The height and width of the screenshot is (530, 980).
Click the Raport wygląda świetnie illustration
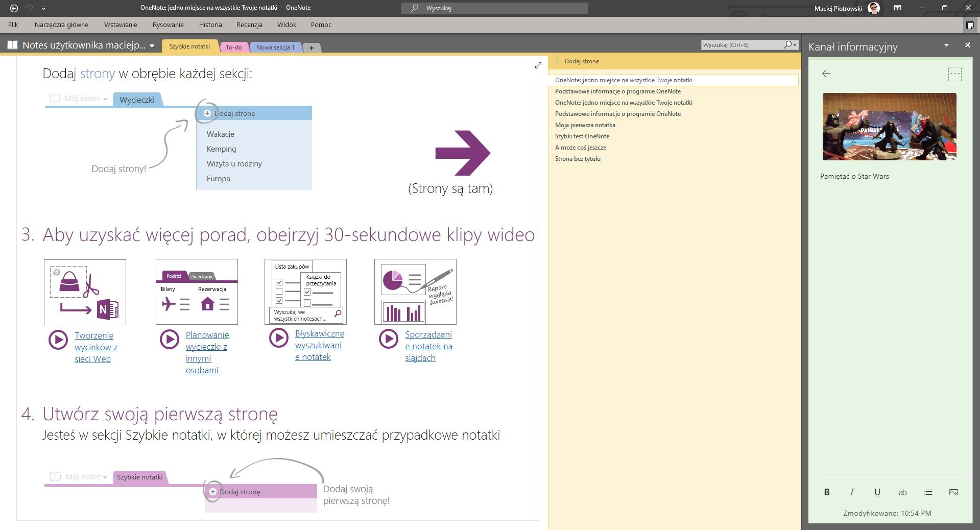[415, 292]
